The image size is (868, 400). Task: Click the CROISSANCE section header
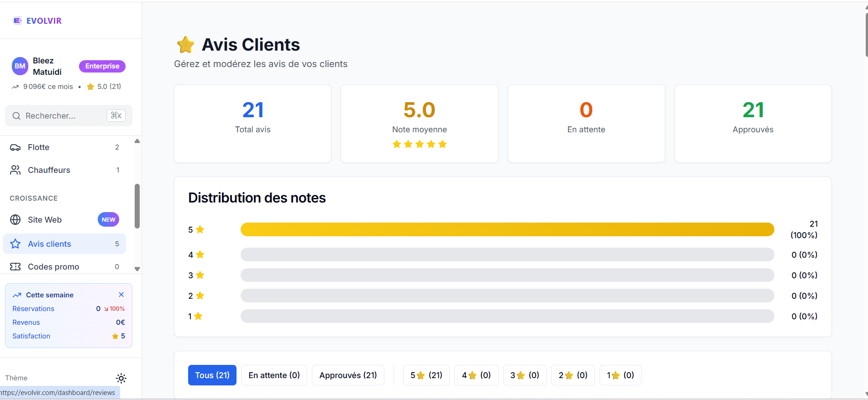[x=34, y=198]
